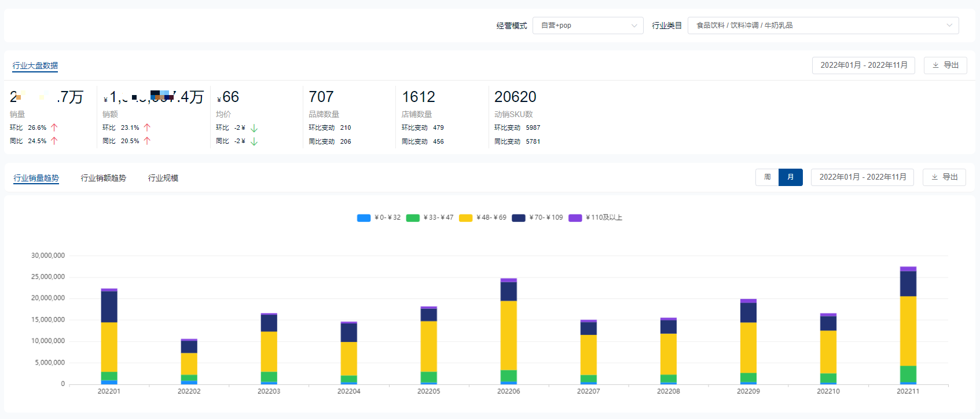Click the 均价 环比 green down arrow
Image resolution: width=980 pixels, height=419 pixels.
(254, 128)
